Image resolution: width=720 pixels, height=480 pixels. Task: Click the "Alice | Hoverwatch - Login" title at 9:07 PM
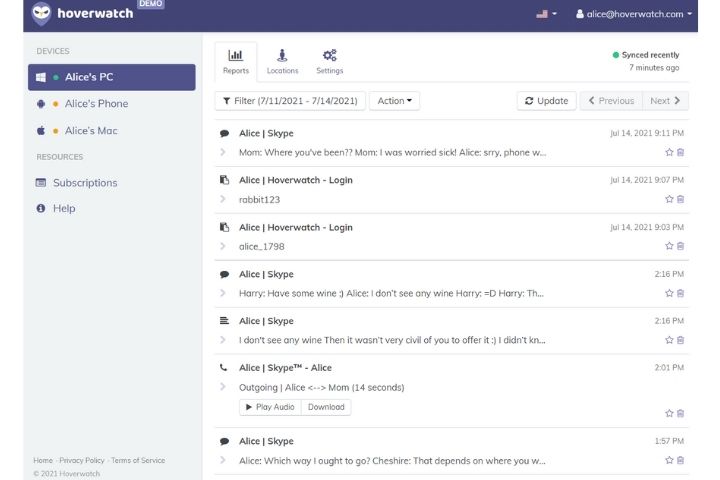pyautogui.click(x=296, y=180)
